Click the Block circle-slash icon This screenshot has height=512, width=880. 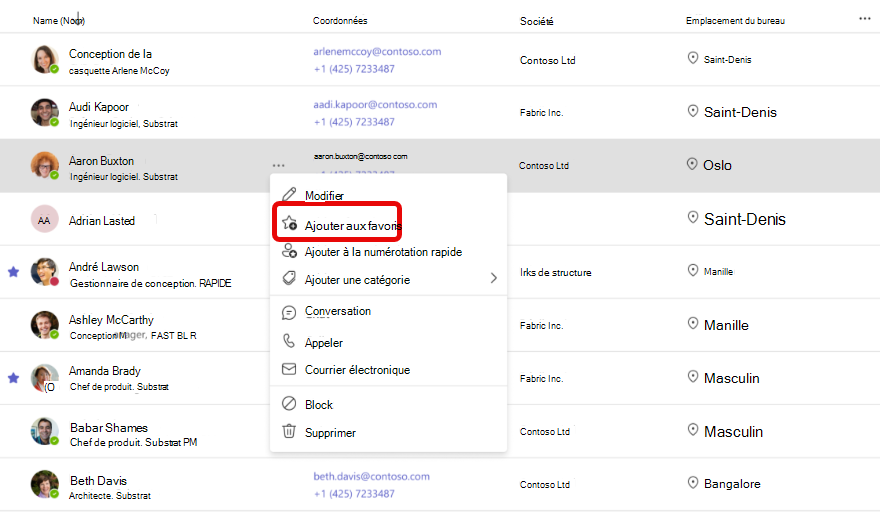coord(289,404)
